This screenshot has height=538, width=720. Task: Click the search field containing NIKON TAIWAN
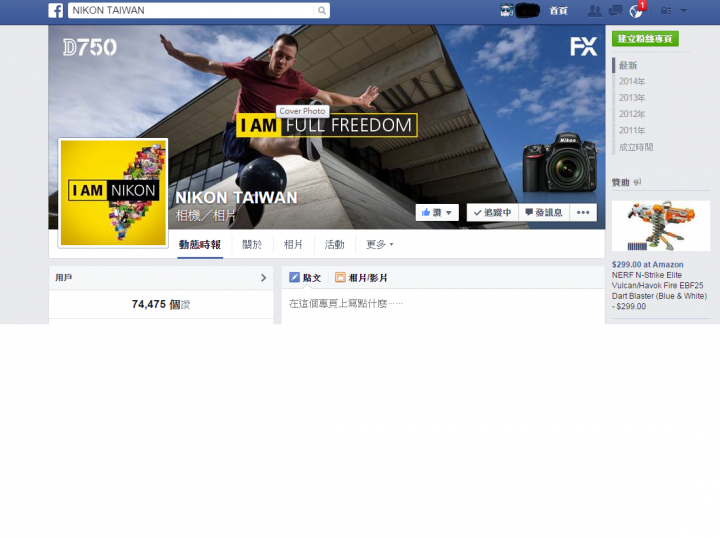[x=192, y=11]
